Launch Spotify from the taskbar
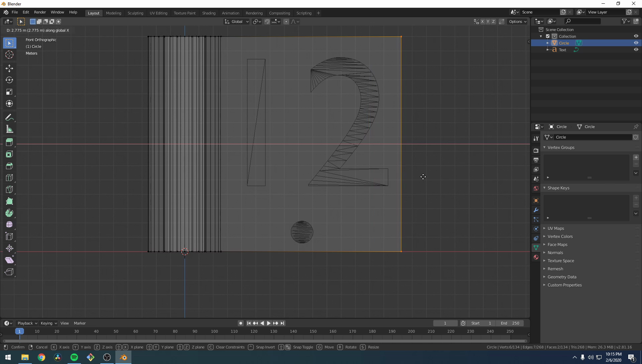This screenshot has height=364, width=642. coord(74,357)
